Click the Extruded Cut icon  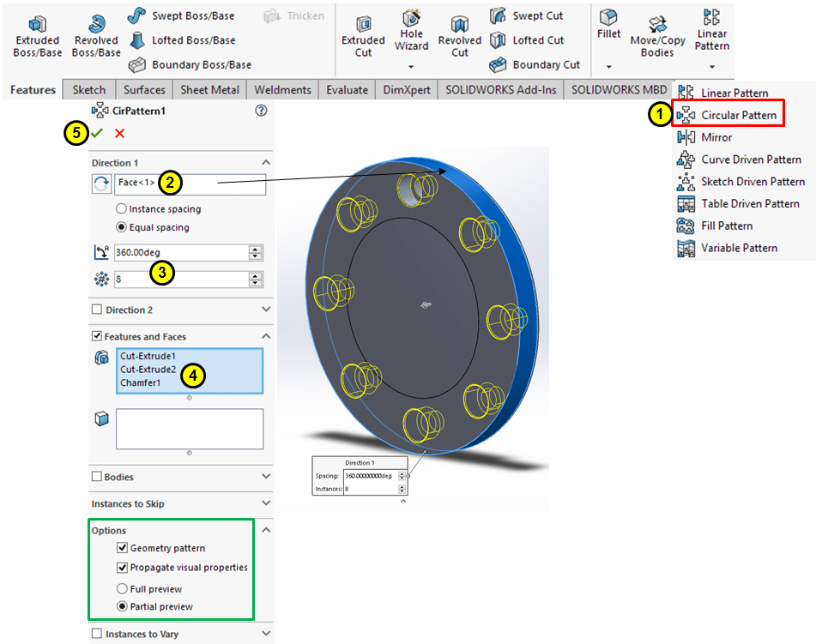(x=363, y=22)
